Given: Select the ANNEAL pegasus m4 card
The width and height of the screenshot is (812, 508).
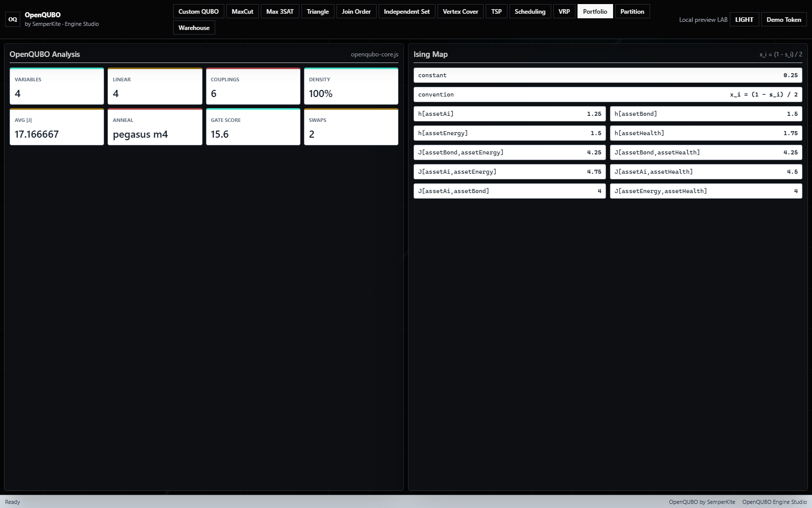Looking at the screenshot, I should 155,127.
